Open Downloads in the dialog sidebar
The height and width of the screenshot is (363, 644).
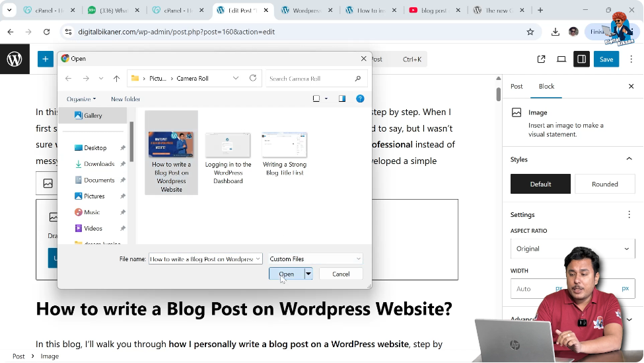(99, 164)
